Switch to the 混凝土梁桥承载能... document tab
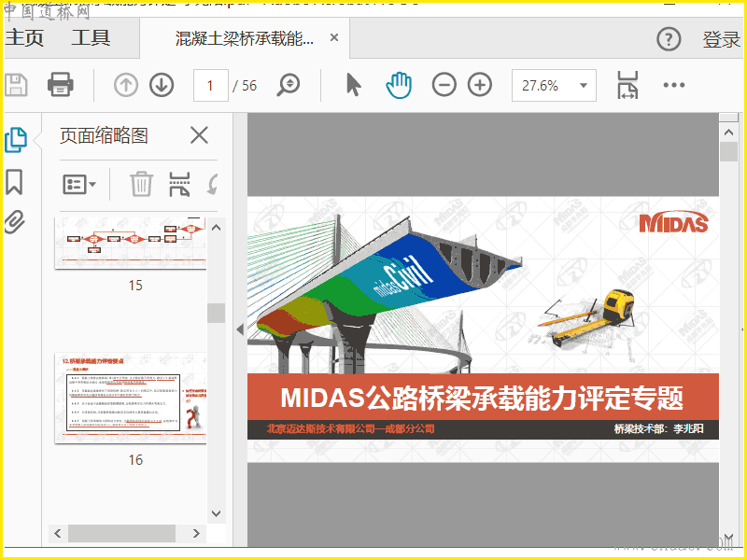Viewport: 747px width, 560px height. [245, 38]
